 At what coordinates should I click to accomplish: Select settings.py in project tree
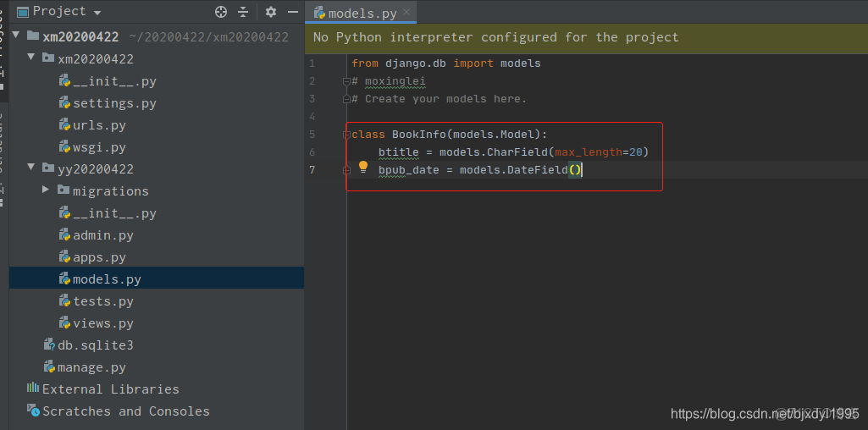tap(114, 103)
